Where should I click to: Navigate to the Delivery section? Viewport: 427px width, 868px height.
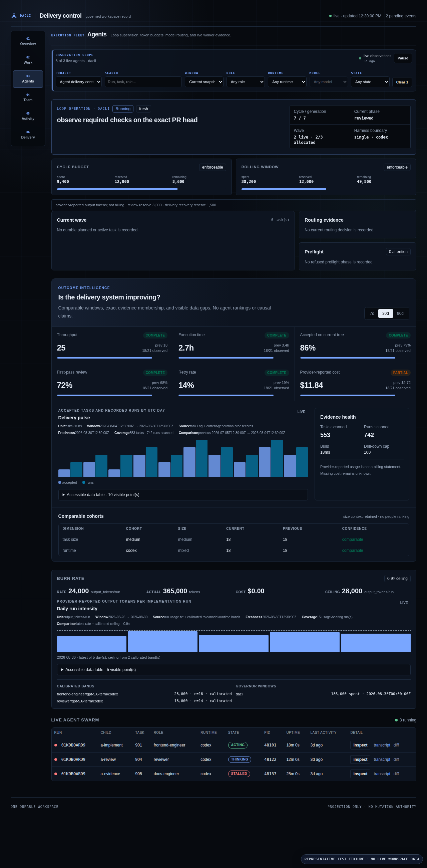point(28,135)
